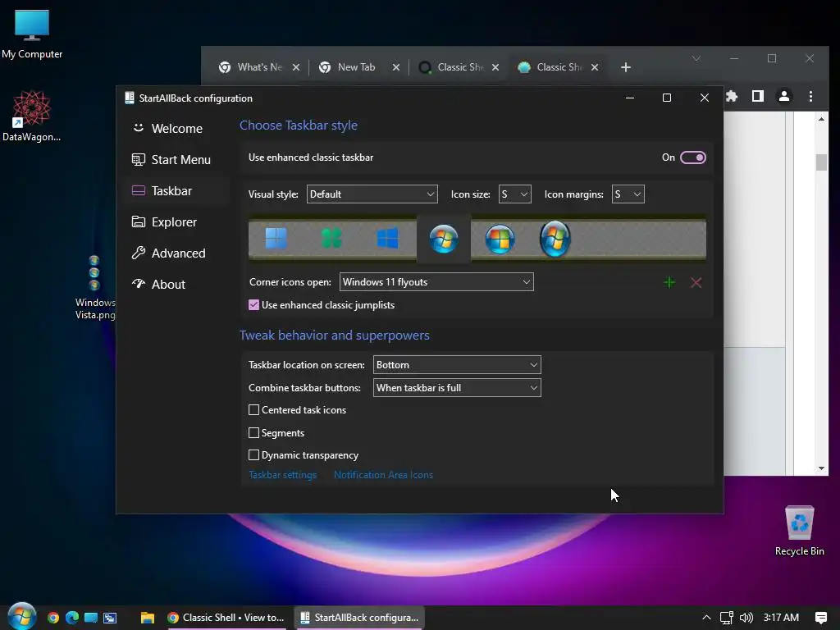840x630 pixels.
Task: Open network tray icon
Action: 727,618
